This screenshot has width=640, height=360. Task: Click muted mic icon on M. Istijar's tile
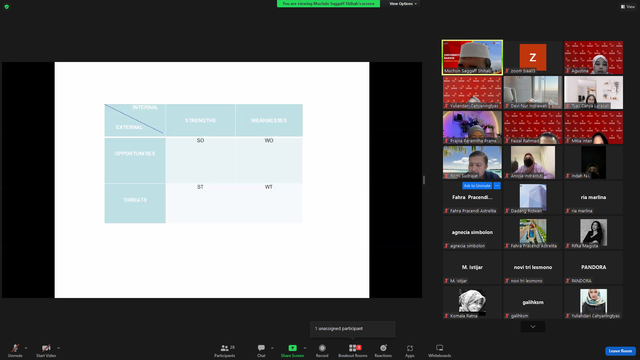click(447, 281)
